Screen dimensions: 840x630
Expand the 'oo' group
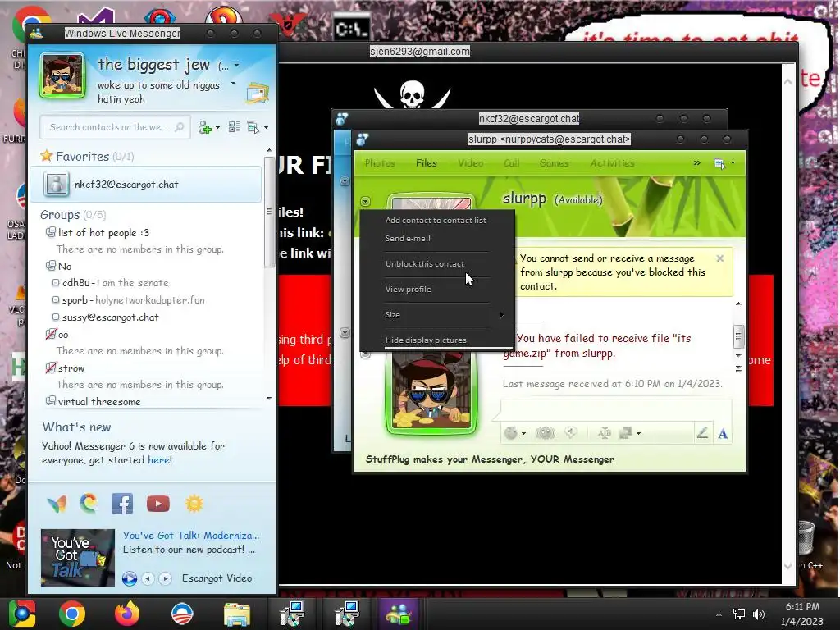click(51, 335)
